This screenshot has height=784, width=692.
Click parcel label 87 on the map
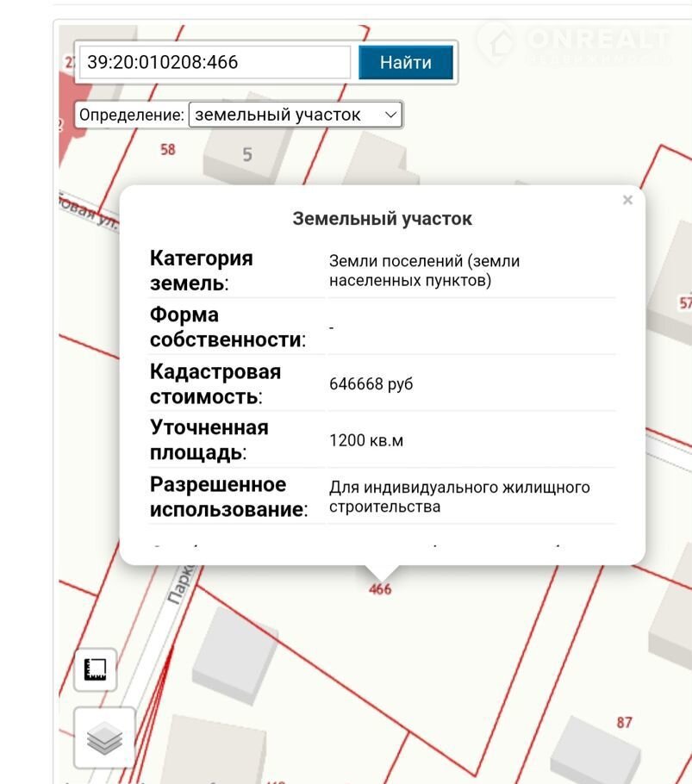coord(625,722)
